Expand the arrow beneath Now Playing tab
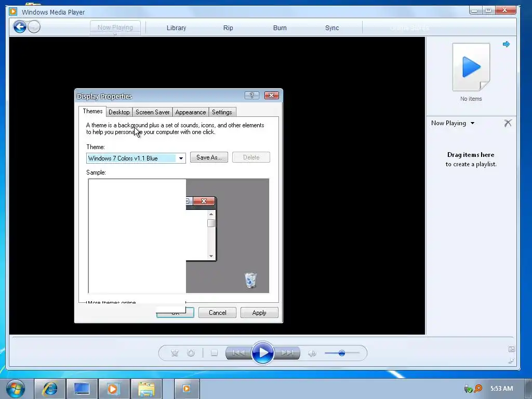The image size is (532, 399). [115, 34]
